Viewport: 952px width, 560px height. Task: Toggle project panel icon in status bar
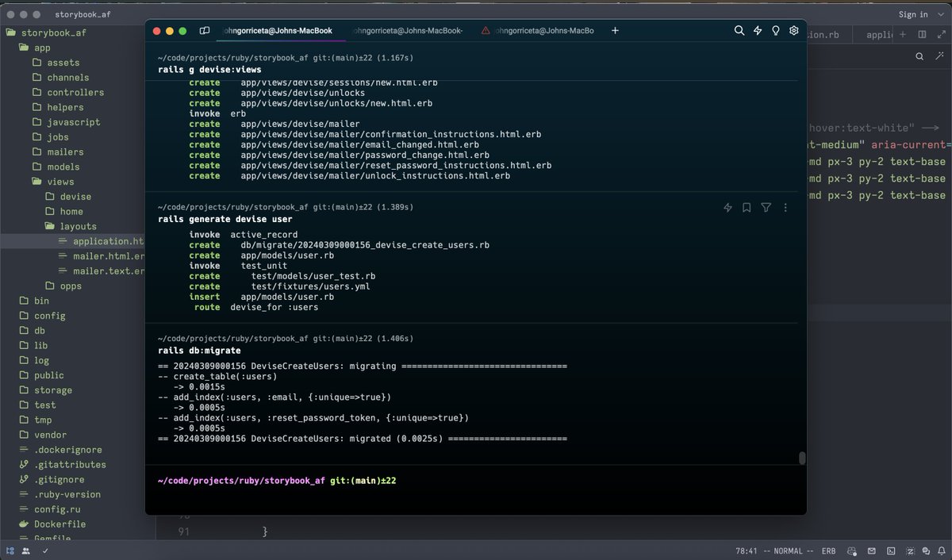(10, 550)
